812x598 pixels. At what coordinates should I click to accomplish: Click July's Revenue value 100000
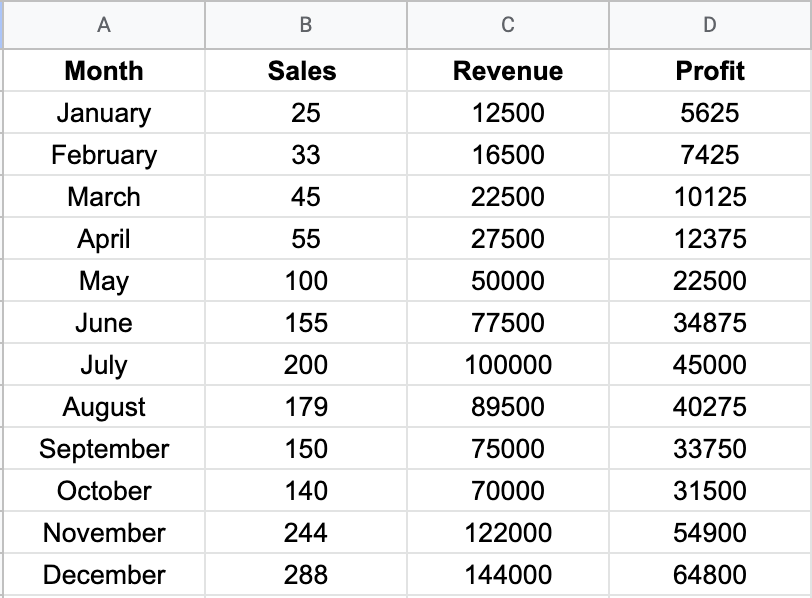[x=507, y=365]
